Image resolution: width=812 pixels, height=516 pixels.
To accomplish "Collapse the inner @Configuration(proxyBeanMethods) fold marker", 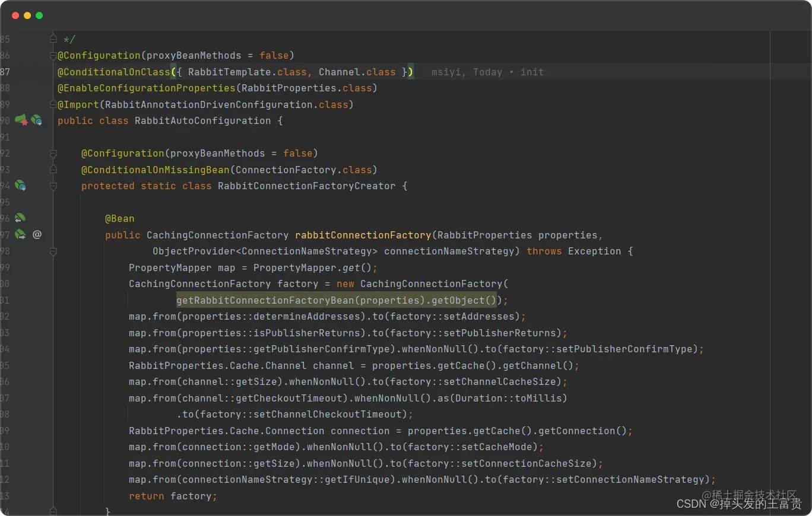I will pyautogui.click(x=53, y=154).
